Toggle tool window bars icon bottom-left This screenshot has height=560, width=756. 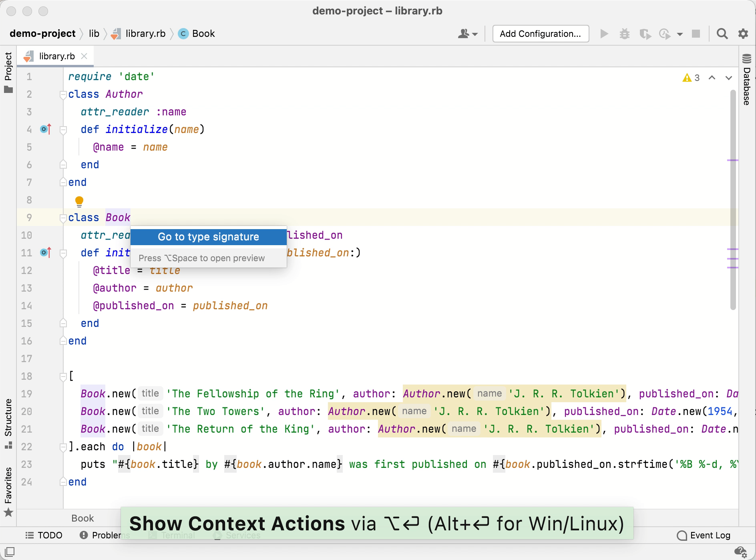[x=10, y=552]
